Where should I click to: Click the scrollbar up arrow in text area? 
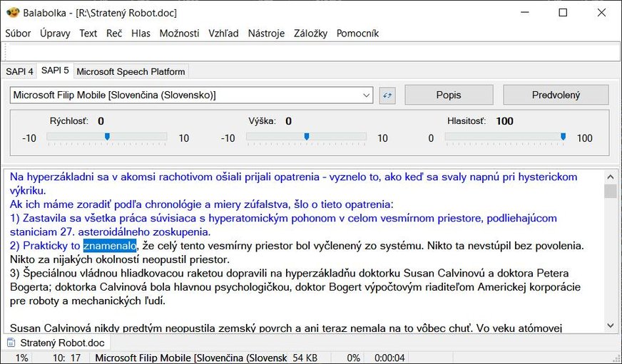click(x=610, y=176)
